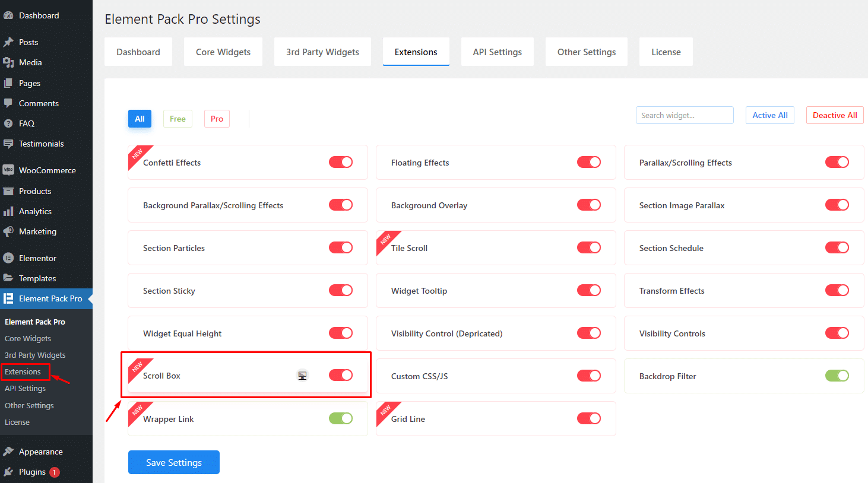Toggle Background Overlay switch
This screenshot has width=868, height=483.
point(589,205)
